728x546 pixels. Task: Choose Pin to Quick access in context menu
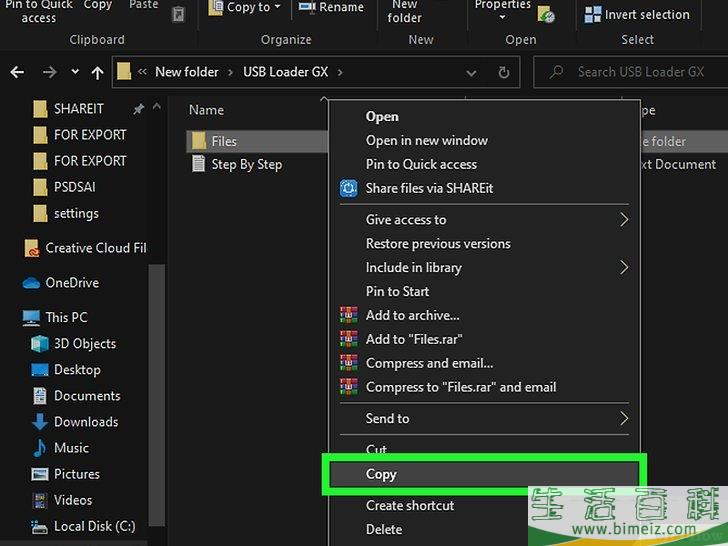(x=484, y=164)
